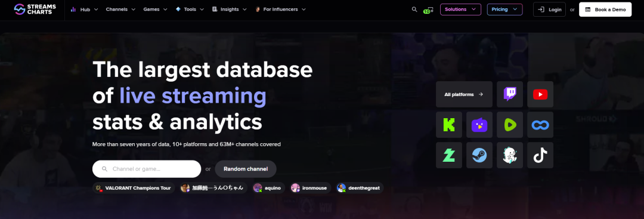Select the Rumble green play icon
The image size is (644, 219).
(x=510, y=125)
